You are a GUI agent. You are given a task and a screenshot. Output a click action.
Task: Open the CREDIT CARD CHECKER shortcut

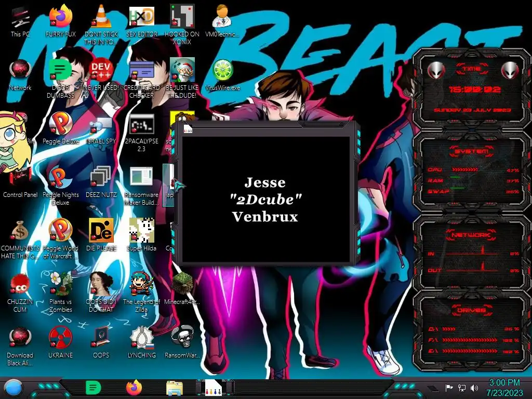141,79
